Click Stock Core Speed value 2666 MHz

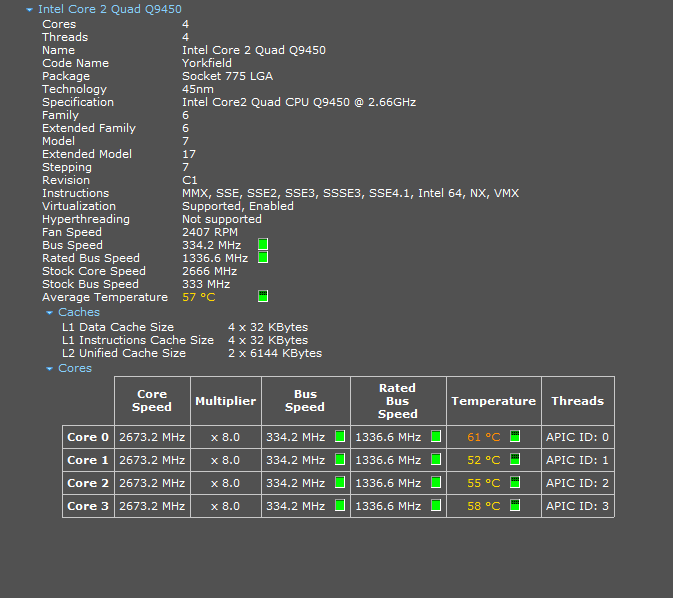pos(209,271)
